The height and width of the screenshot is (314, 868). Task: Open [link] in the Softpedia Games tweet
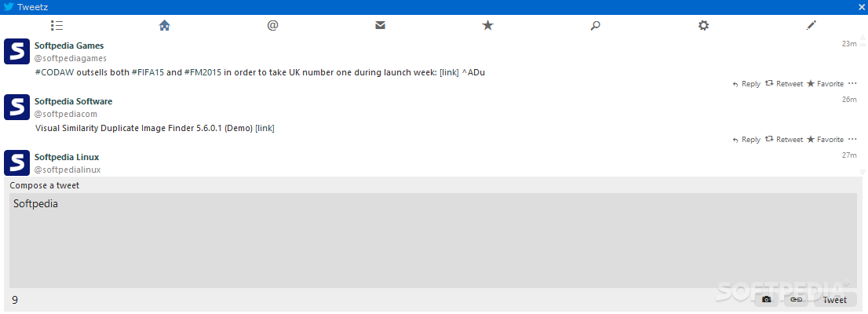449,72
